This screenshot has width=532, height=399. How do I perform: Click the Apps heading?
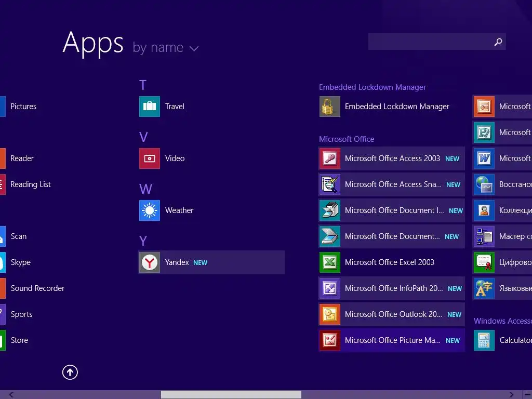(93, 43)
